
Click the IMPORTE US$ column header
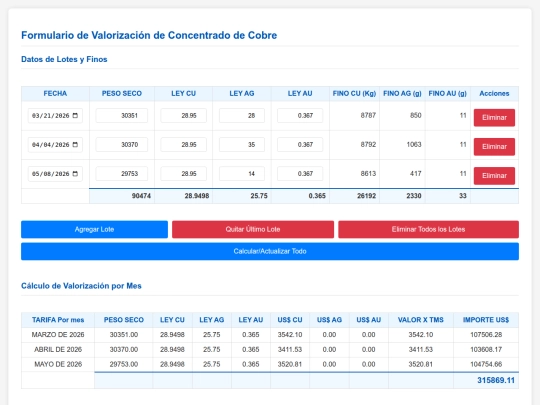tap(486, 320)
